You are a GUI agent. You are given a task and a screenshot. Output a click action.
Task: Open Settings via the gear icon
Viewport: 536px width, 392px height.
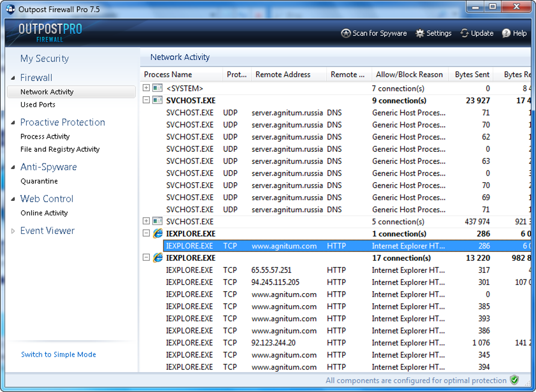coord(419,34)
